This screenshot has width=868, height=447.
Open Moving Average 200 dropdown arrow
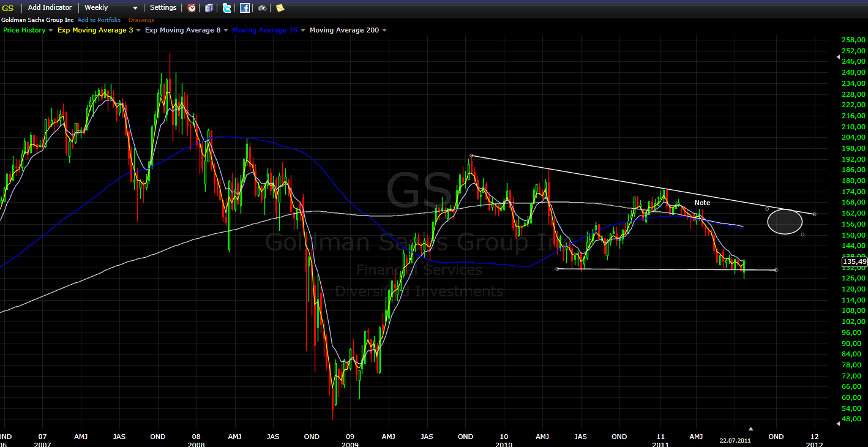click(384, 30)
